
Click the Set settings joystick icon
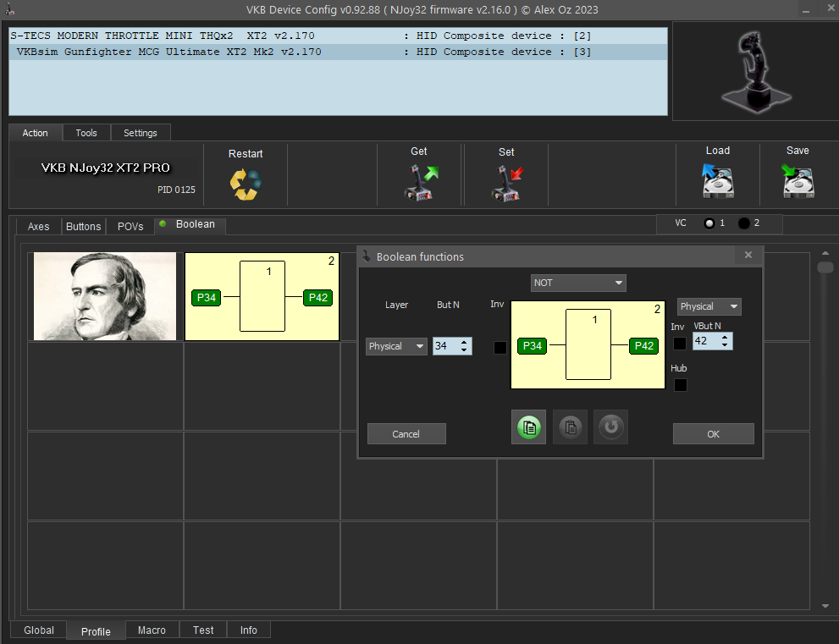click(507, 181)
